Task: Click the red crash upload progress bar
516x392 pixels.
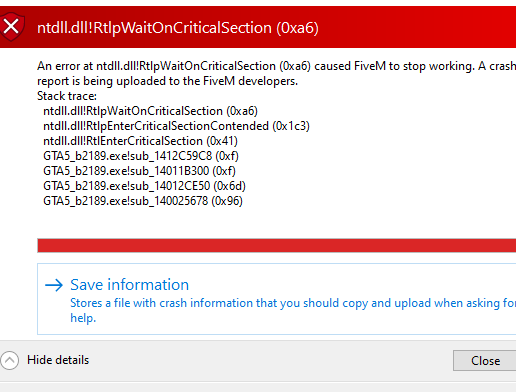Action: pyautogui.click(x=277, y=245)
